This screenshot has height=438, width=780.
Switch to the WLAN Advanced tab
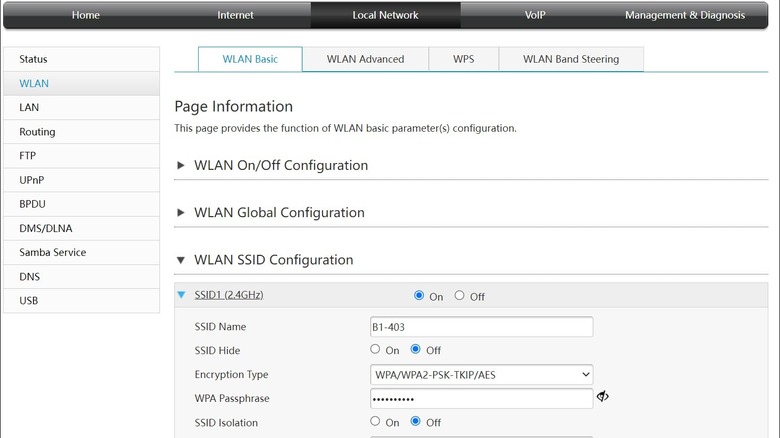pyautogui.click(x=365, y=59)
